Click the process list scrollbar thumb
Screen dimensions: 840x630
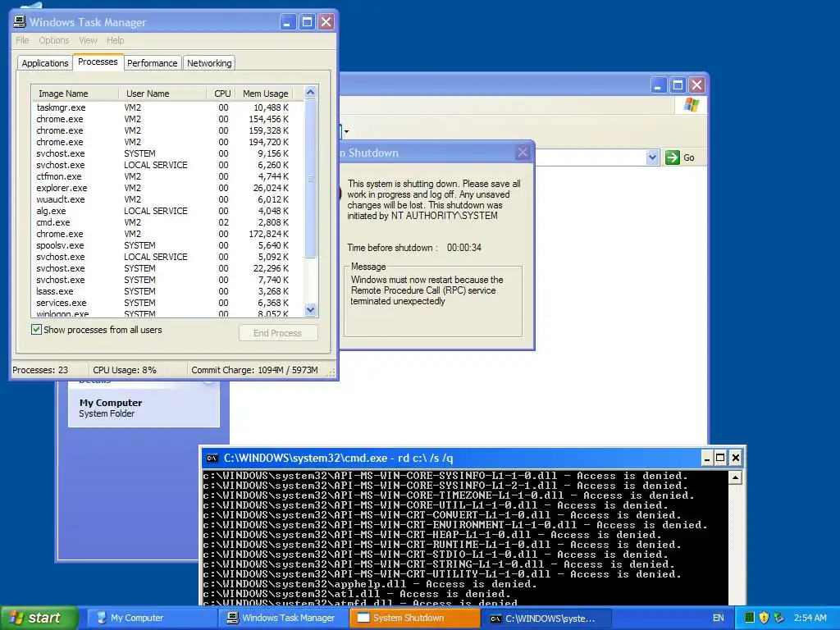click(x=311, y=179)
